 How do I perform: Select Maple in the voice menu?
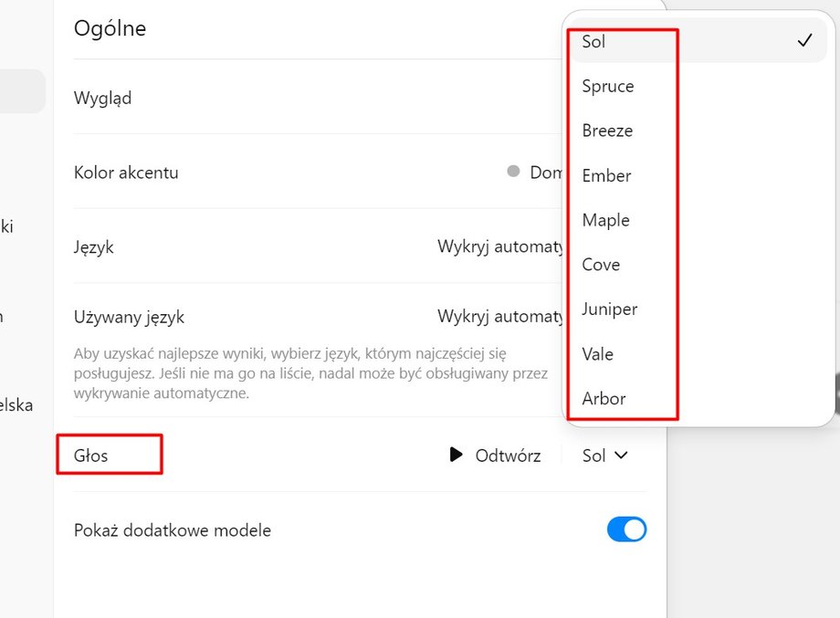pyautogui.click(x=605, y=220)
